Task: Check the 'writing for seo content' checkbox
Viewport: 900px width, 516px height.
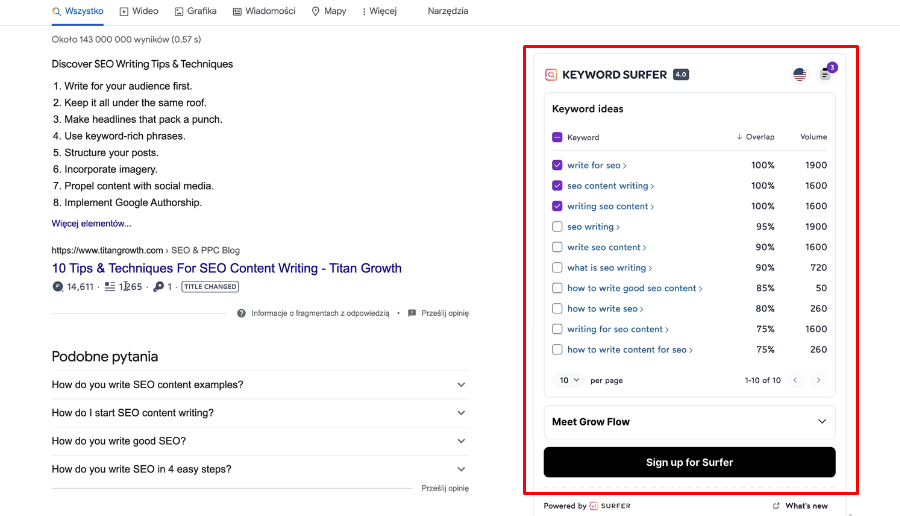Action: 557,329
